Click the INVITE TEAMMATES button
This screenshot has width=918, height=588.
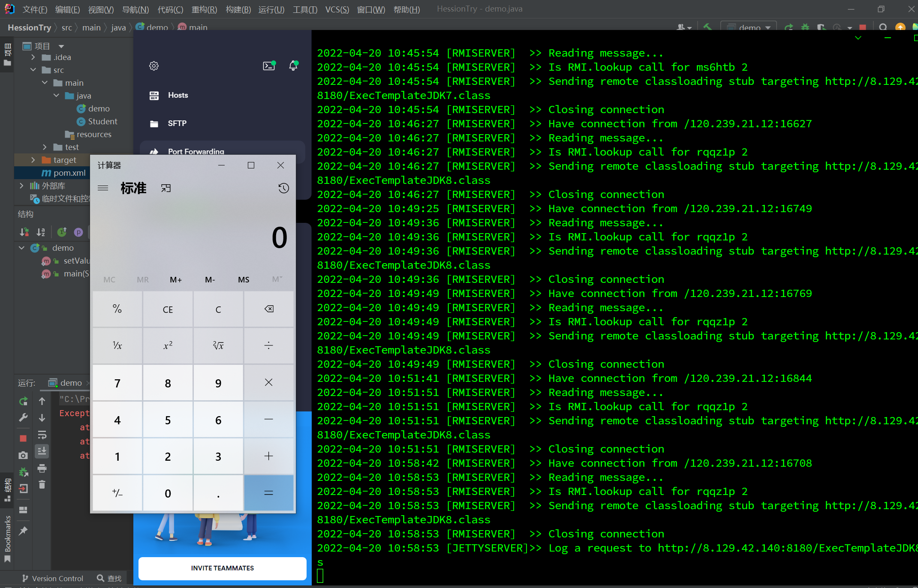222,568
